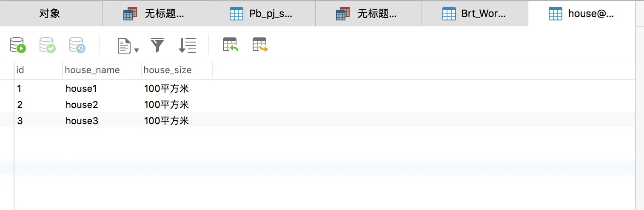
Task: Open the Brt_Wor... table tab
Action: [475, 14]
